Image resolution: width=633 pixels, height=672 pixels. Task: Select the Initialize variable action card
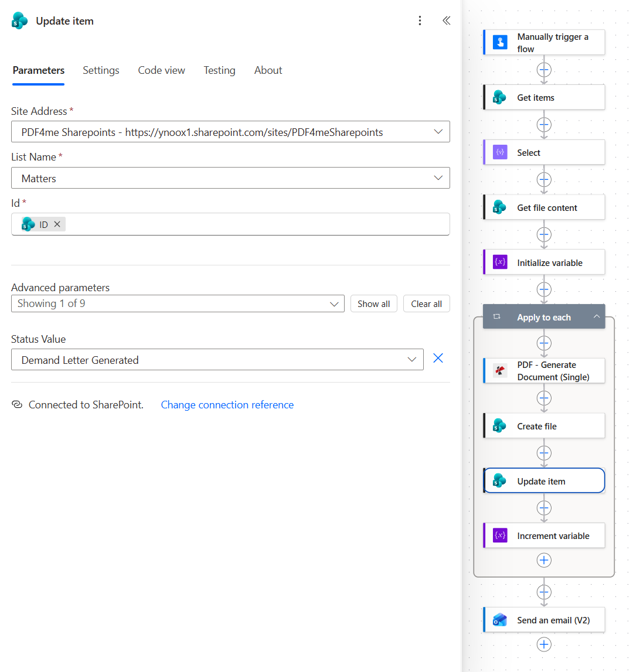544,262
